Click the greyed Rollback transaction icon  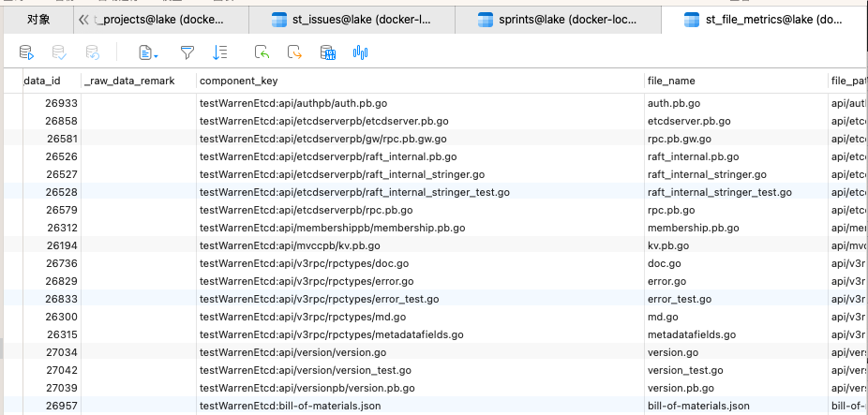[x=92, y=52]
